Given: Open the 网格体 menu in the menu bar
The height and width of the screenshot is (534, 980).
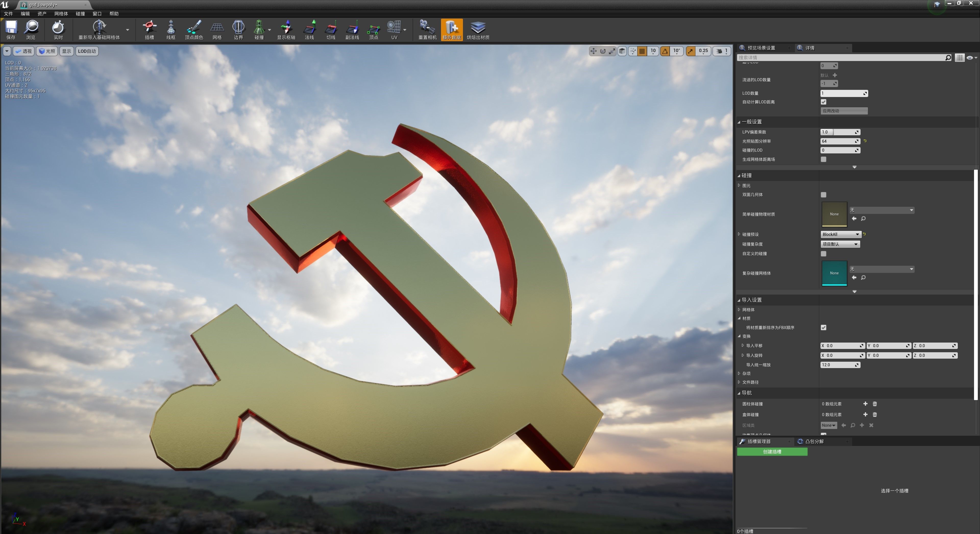Looking at the screenshot, I should tap(61, 14).
